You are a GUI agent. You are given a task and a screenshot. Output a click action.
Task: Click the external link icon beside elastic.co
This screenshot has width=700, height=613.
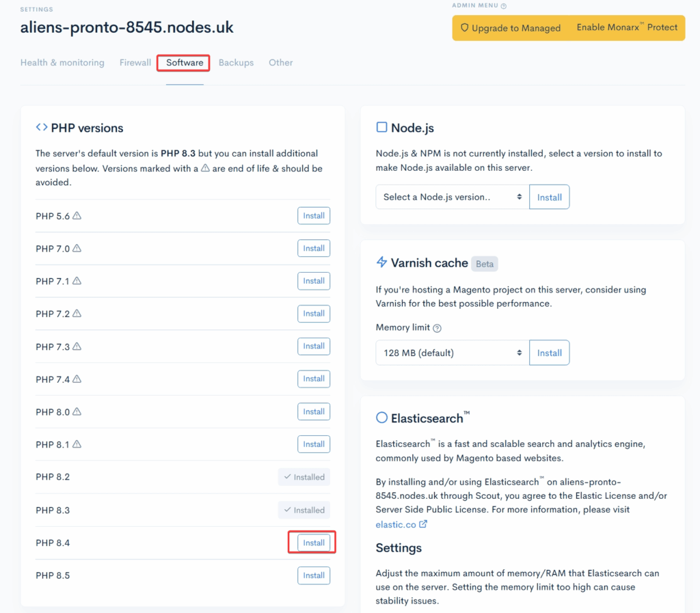pyautogui.click(x=423, y=524)
